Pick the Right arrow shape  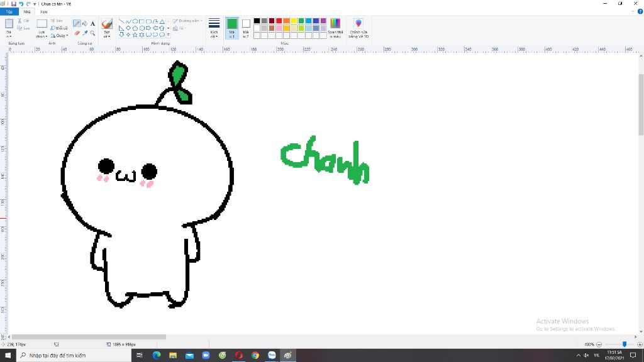(148, 28)
